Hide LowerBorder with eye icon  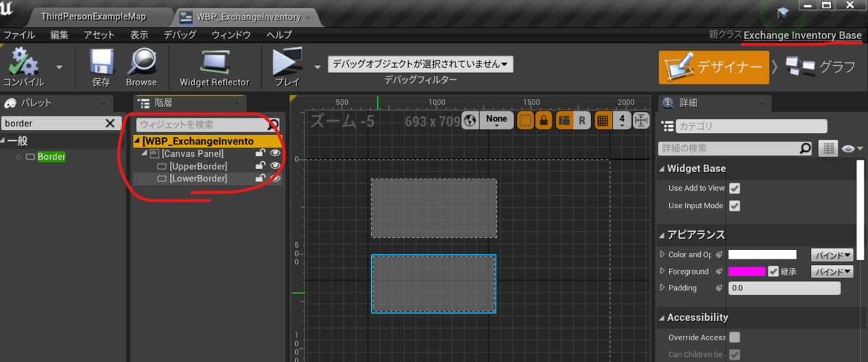[x=275, y=178]
